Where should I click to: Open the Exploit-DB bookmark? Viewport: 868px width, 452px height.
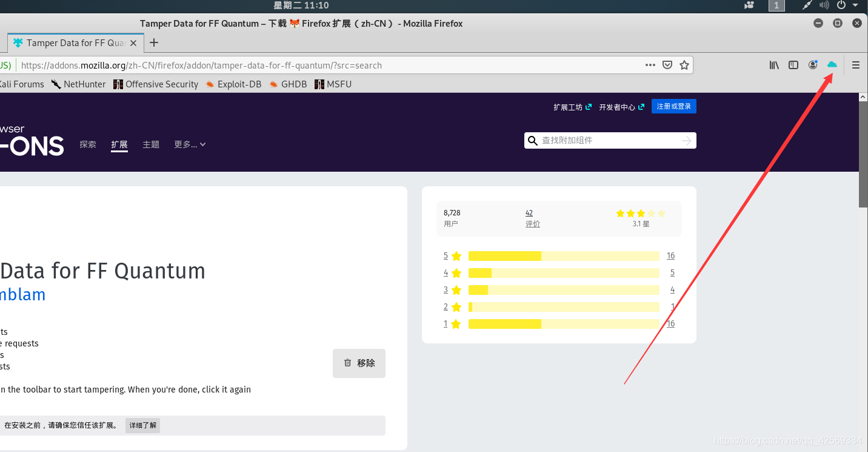coord(234,84)
